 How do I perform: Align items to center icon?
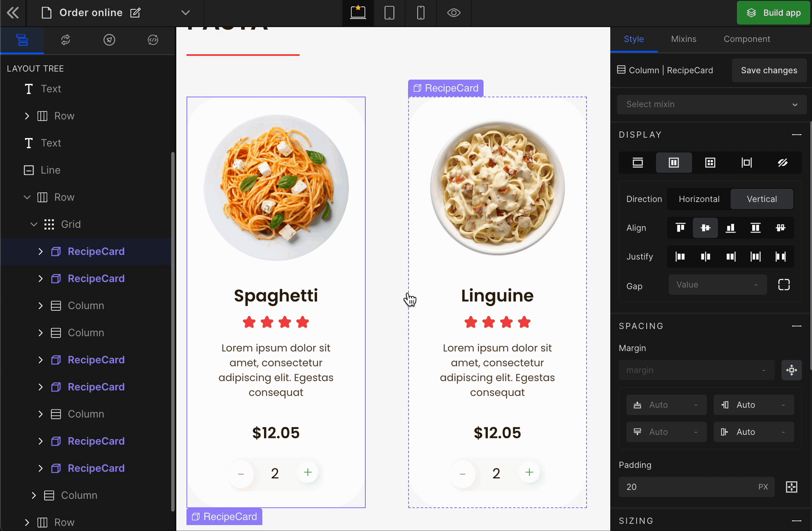706,228
